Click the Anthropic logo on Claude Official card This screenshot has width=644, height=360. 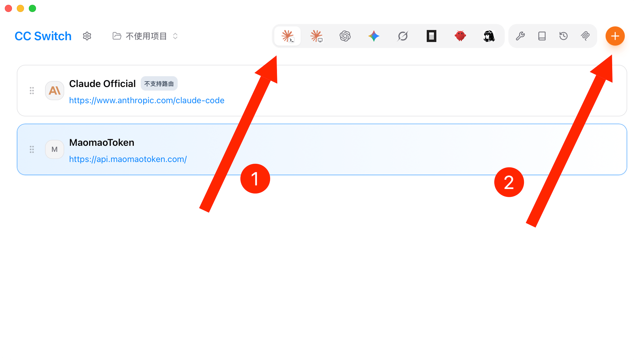click(55, 91)
